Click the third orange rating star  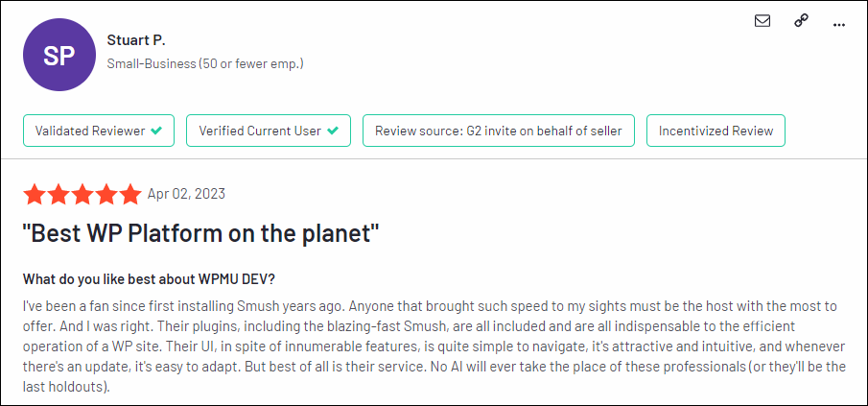[x=82, y=195]
